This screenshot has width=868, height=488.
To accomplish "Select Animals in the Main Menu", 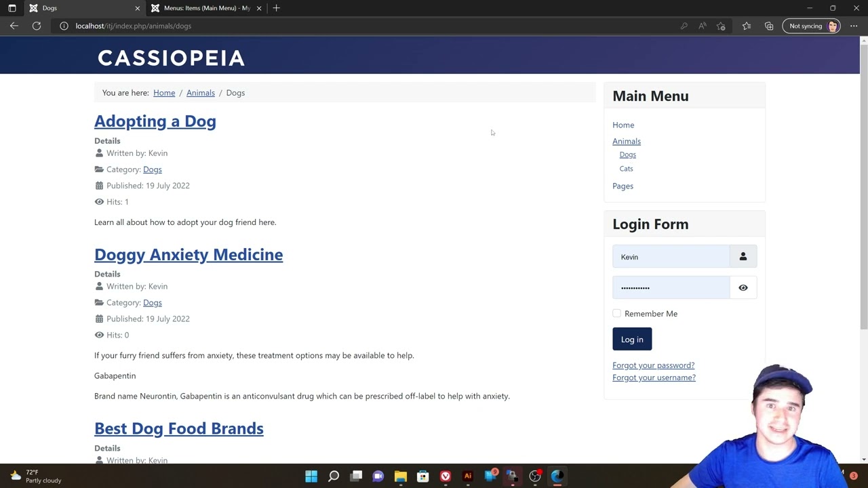I will [627, 141].
